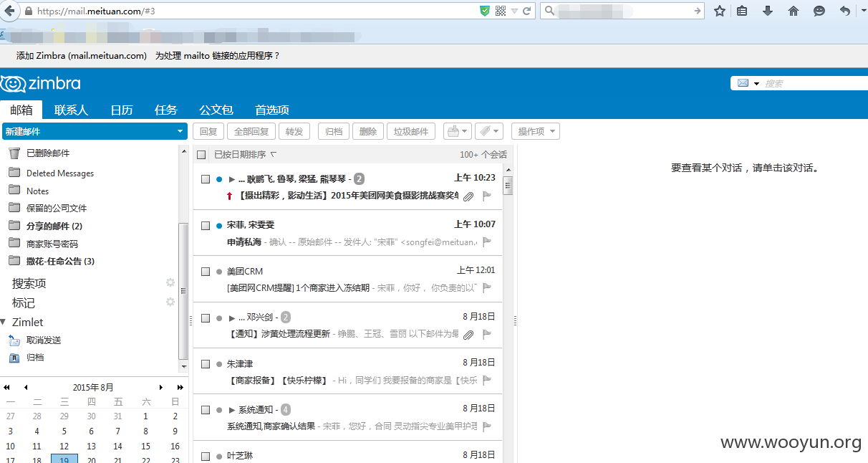Flag the 涉黄处理流程更新 email

487,334
